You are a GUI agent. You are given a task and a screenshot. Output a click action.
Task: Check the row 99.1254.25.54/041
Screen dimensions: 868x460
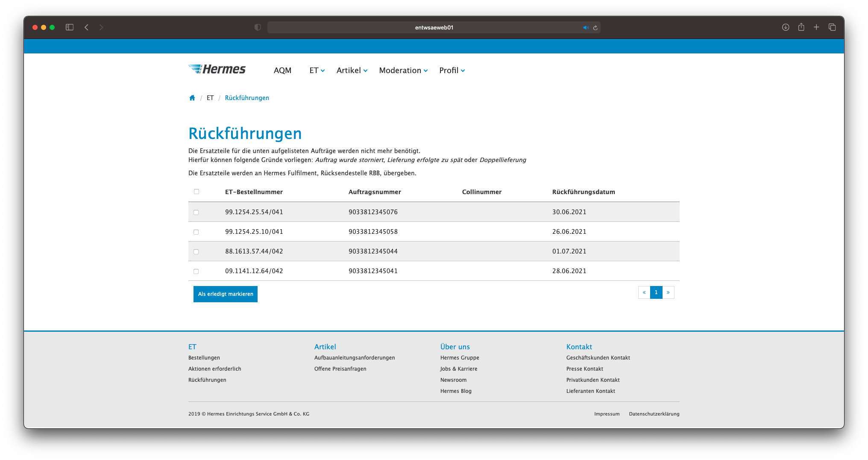[x=196, y=212]
